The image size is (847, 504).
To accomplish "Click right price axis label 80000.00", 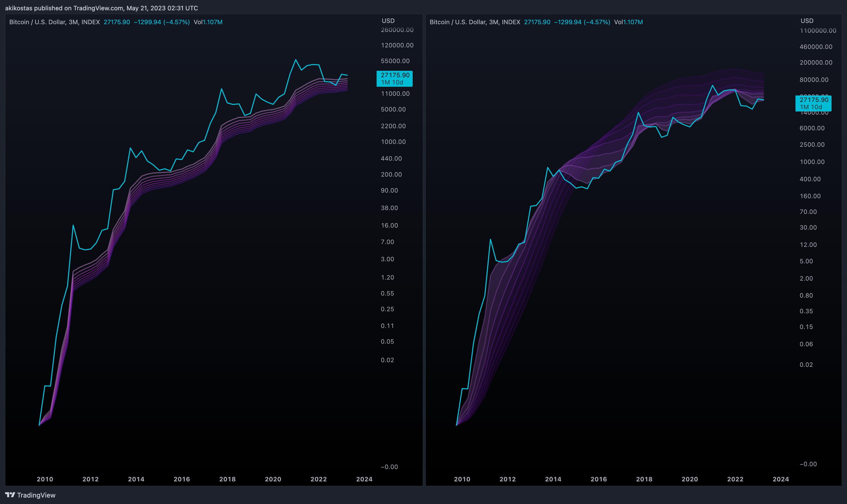I will tap(814, 80).
